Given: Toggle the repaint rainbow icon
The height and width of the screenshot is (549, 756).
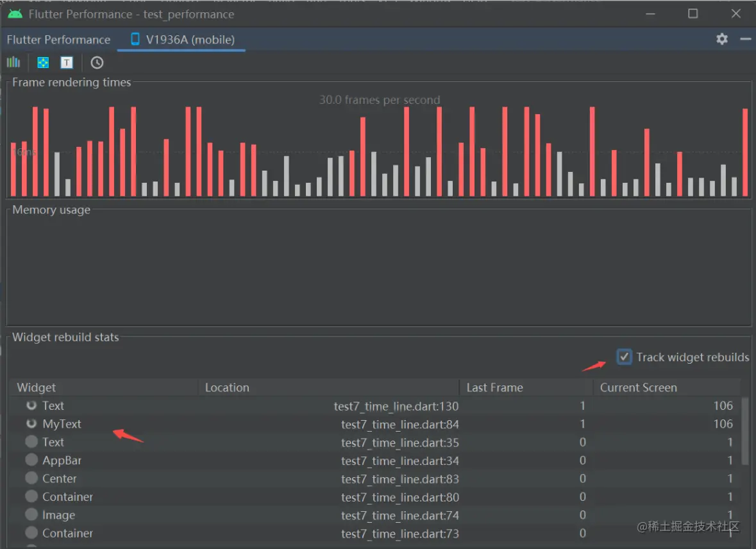Looking at the screenshot, I should (43, 63).
